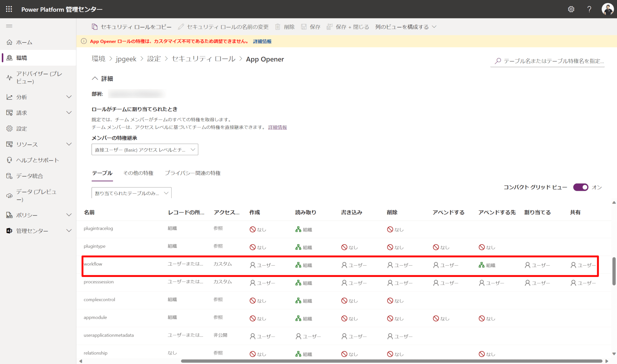The image size is (617, 364).
Task: Turn off the コンパクト グリッド ビュー toggle
Action: tap(581, 187)
